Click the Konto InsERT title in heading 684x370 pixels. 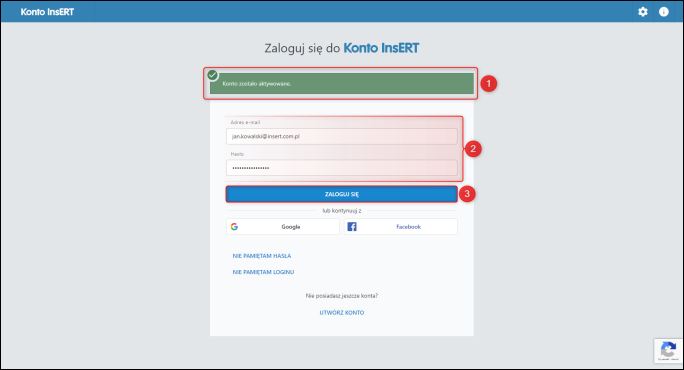(x=381, y=48)
